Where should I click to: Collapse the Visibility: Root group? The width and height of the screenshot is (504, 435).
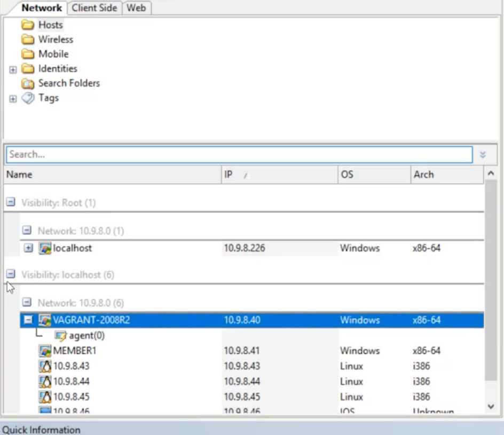[10, 202]
